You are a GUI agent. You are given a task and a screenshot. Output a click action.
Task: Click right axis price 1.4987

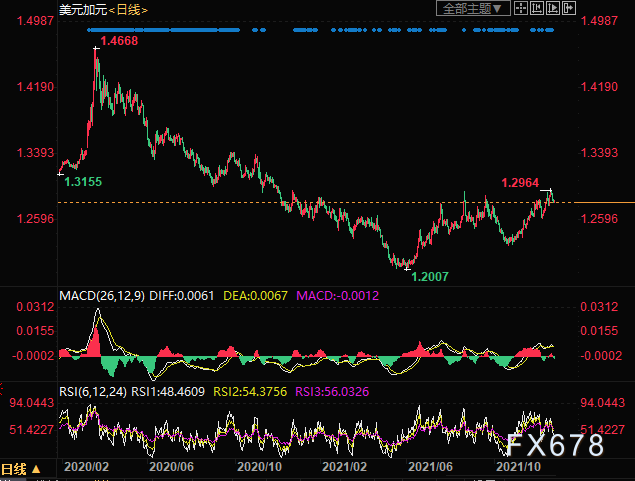(599, 21)
